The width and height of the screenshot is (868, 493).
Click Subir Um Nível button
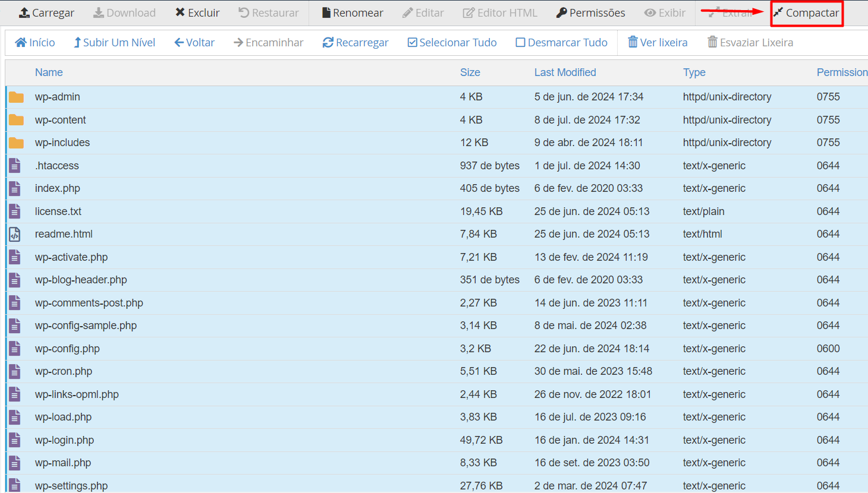pos(114,43)
